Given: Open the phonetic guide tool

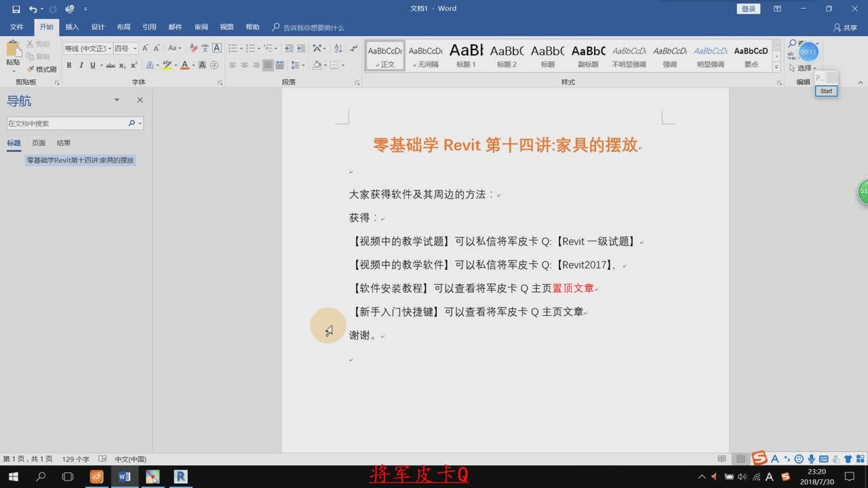Looking at the screenshot, I should pos(205,48).
